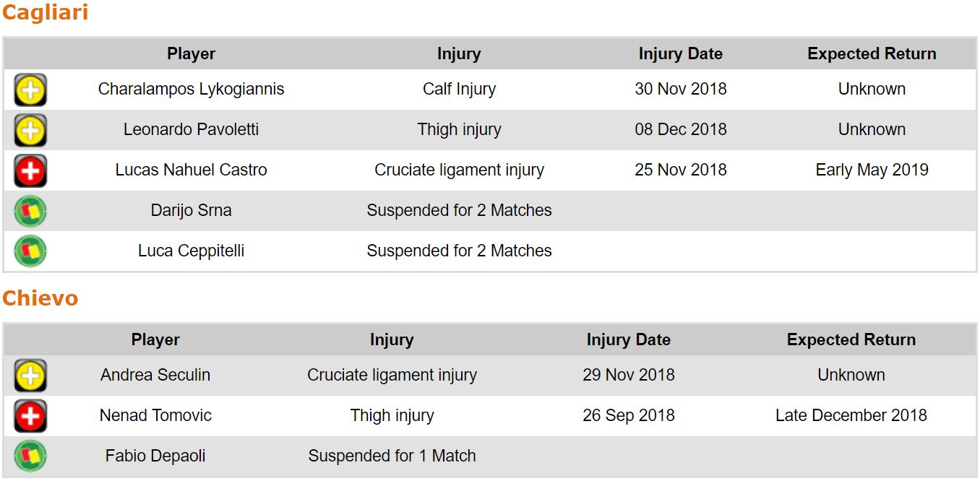
Task: Click the suspension card icon beside Luca Ceppitelli
Action: tap(30, 251)
